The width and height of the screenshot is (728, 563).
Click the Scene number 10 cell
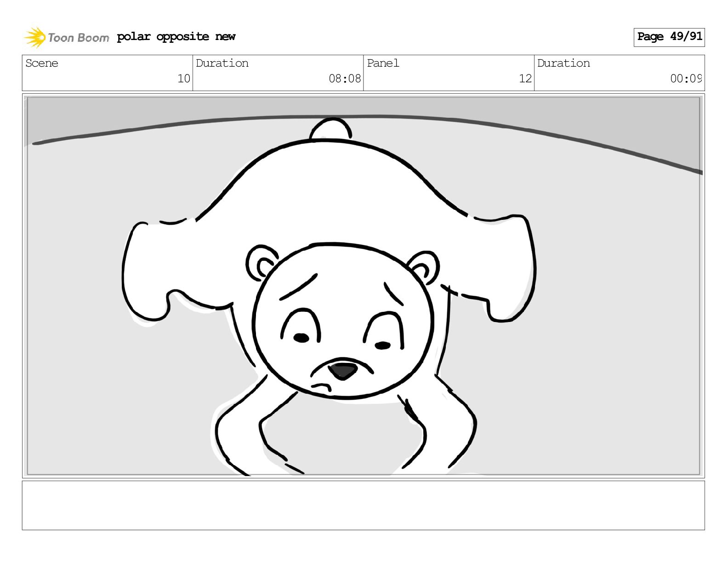[x=108, y=73]
